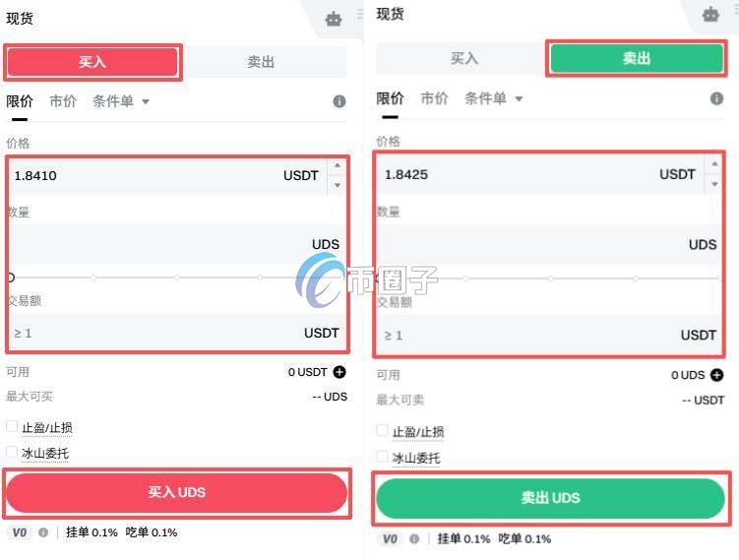Click the order type info icon in buy panel
The height and width of the screenshot is (560, 739).
(339, 101)
